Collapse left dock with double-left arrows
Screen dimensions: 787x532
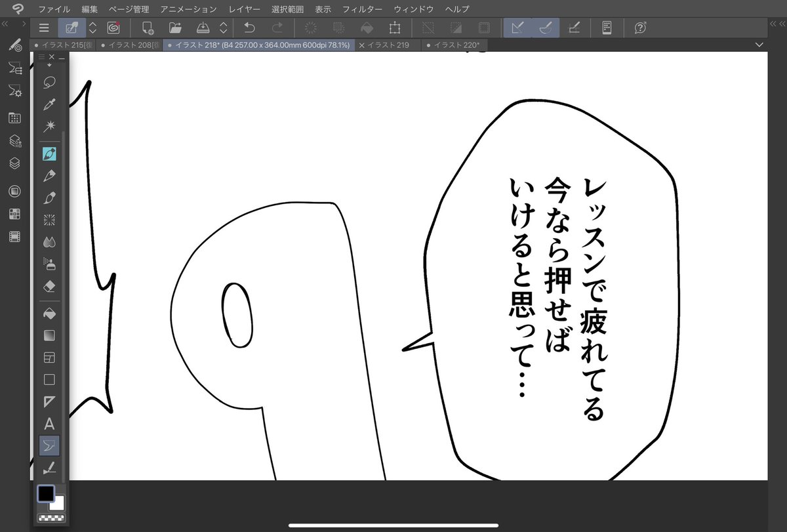coord(5,24)
